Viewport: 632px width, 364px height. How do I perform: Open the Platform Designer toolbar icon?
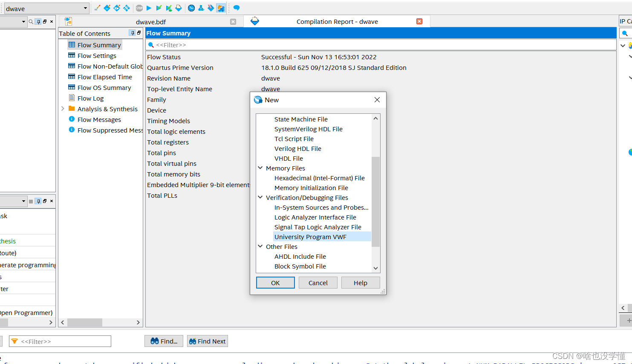click(x=221, y=8)
